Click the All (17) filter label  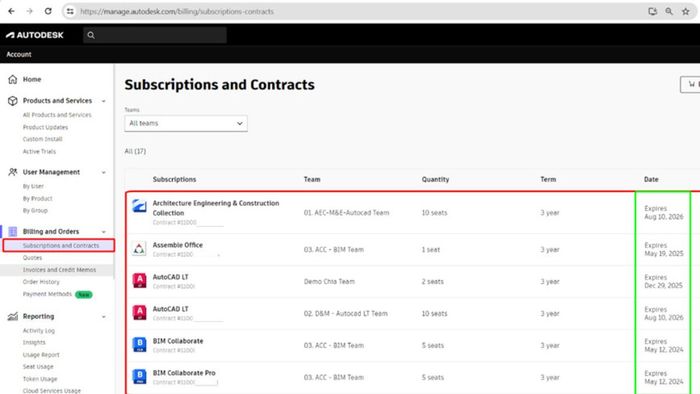tap(135, 151)
